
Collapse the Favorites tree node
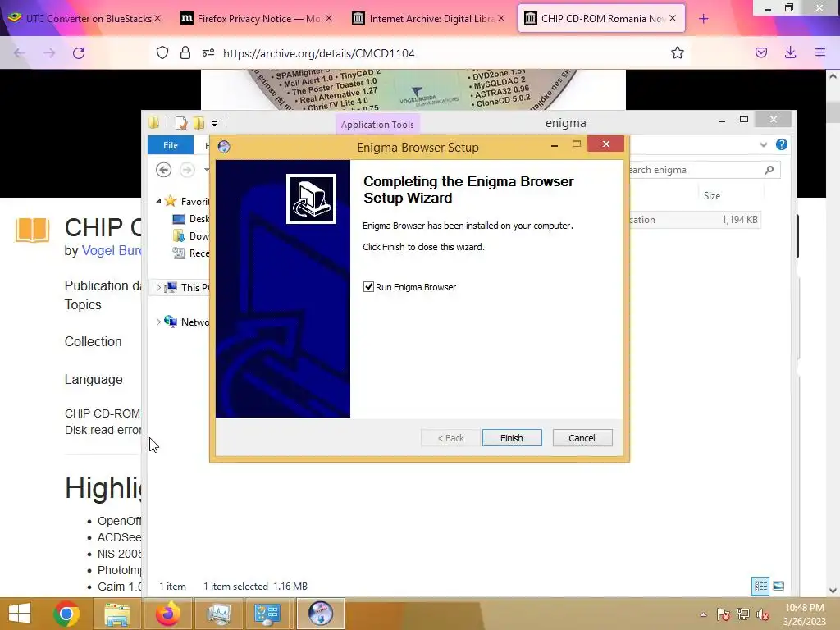click(x=158, y=202)
